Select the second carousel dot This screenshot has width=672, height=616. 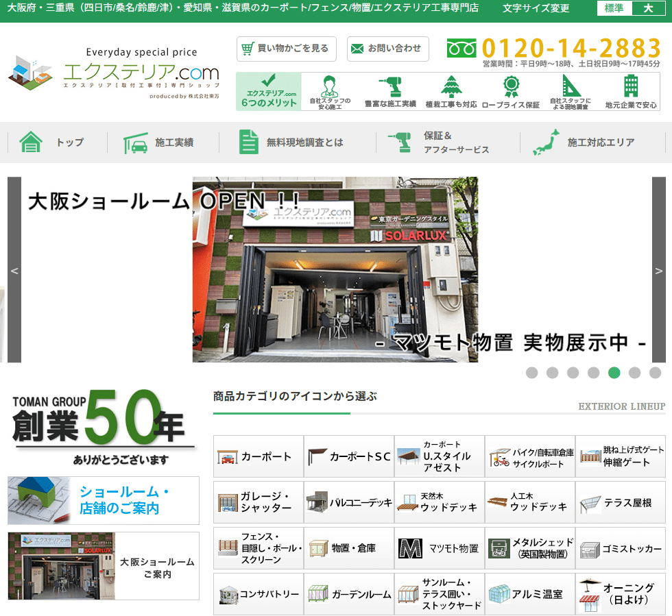point(553,373)
